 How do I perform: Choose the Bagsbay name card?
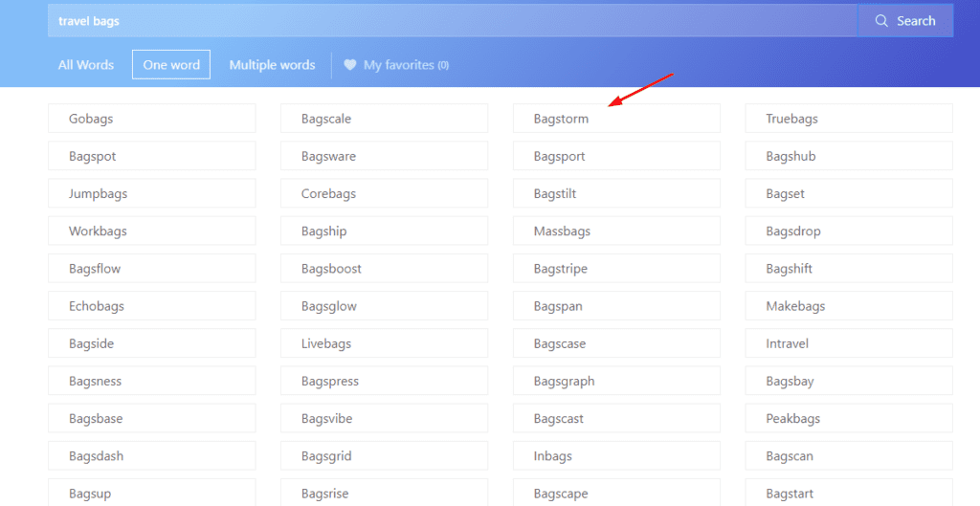(850, 381)
